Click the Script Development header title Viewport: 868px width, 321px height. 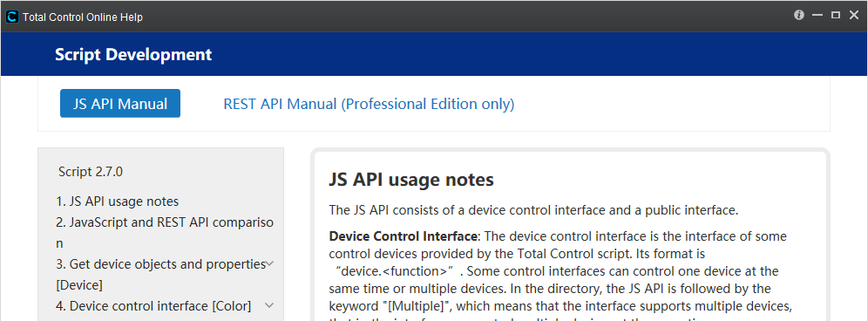pyautogui.click(x=133, y=54)
